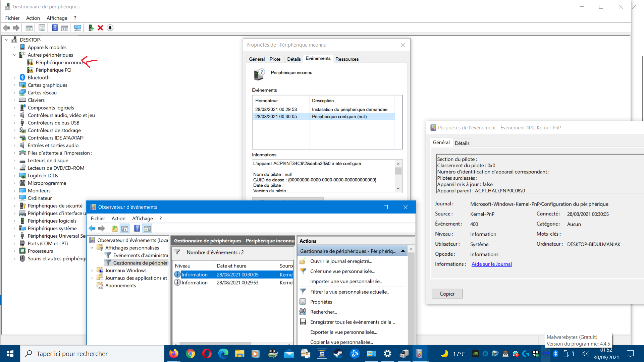This screenshot has height=362, width=644.
Task: Collapse DESKTOP root node
Action: click(x=6, y=40)
